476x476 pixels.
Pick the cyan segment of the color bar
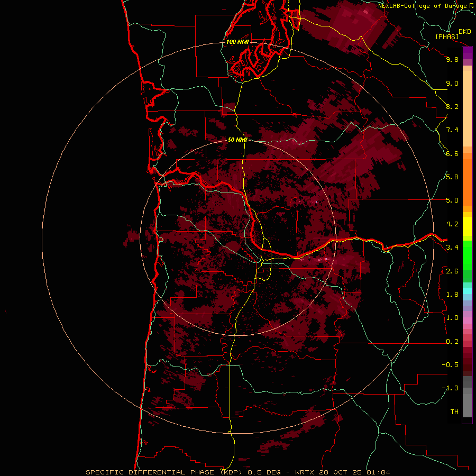467,291
